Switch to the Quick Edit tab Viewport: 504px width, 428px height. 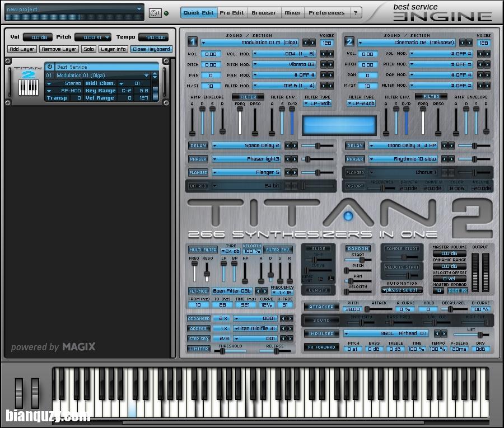coord(199,13)
